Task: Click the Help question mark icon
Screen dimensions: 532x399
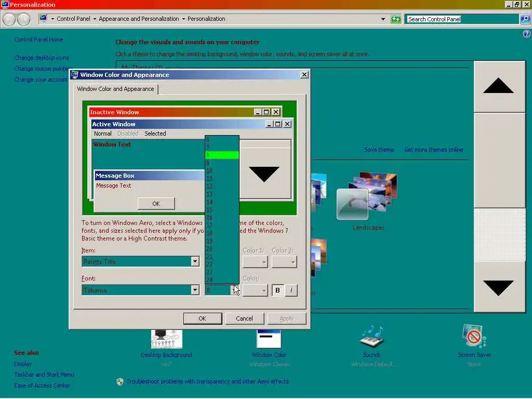Action: tap(527, 34)
